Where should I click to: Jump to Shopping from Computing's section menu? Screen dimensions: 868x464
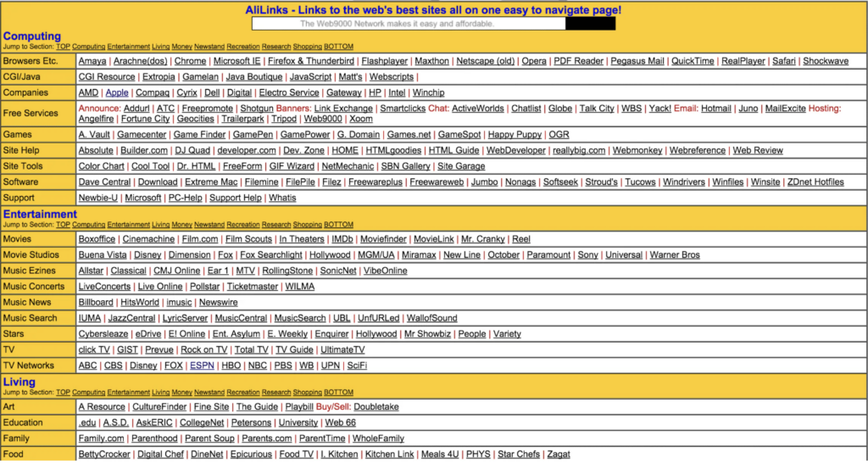pyautogui.click(x=308, y=47)
